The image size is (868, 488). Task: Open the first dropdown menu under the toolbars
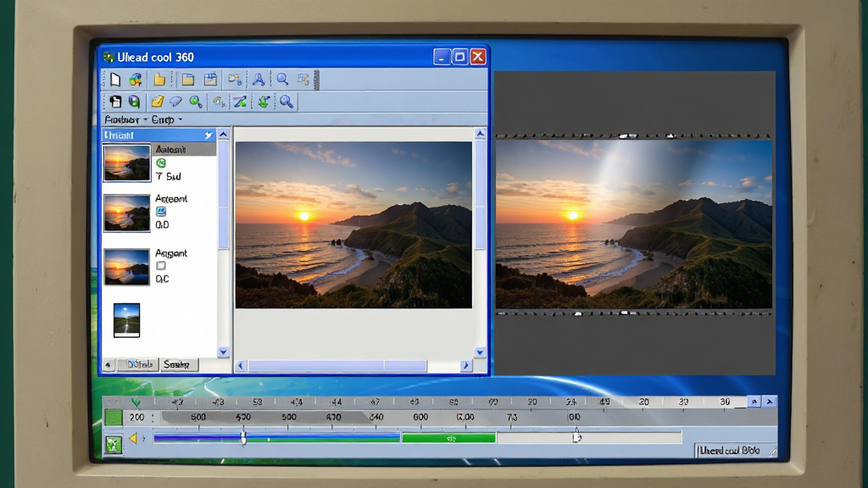point(126,119)
